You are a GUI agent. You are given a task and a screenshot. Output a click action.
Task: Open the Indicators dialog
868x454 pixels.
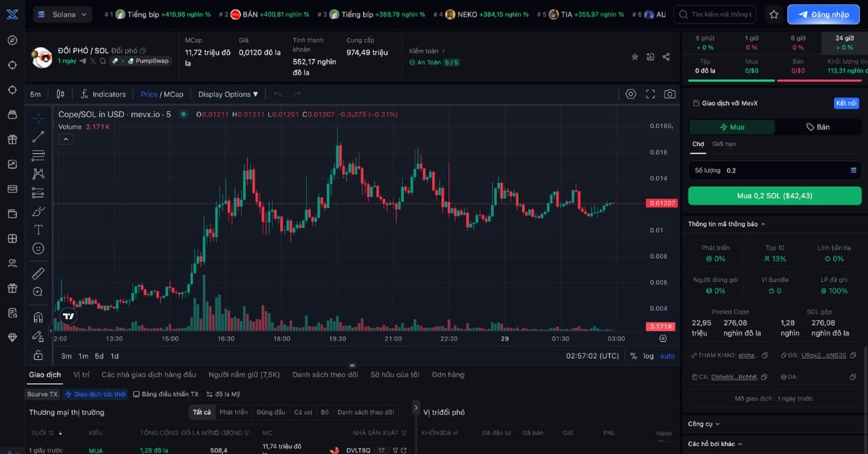point(103,94)
